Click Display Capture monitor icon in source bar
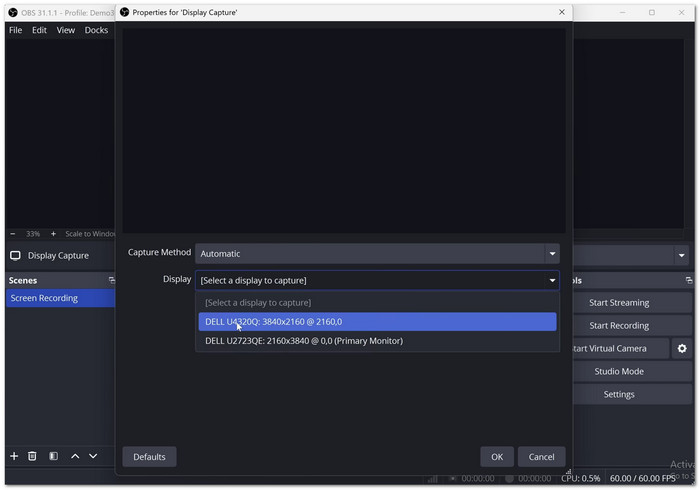 (15, 256)
